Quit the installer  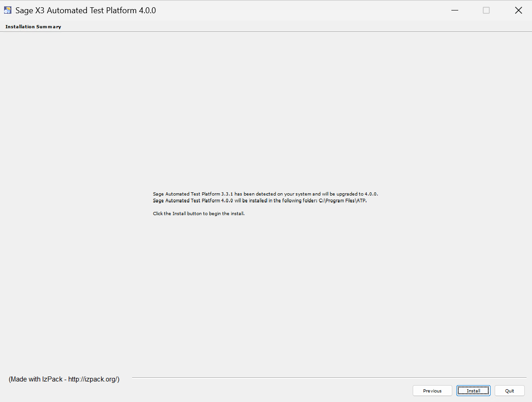coord(510,391)
